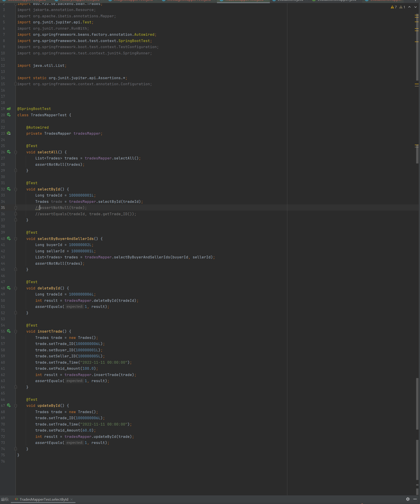Viewport: 420px width, 504px height.
Task: Click the selectAll method name
Action: pyautogui.click(x=47, y=152)
